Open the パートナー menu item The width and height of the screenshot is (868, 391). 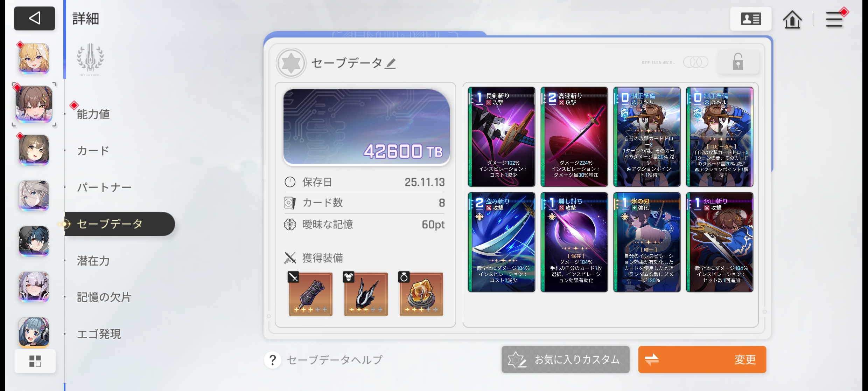point(104,187)
